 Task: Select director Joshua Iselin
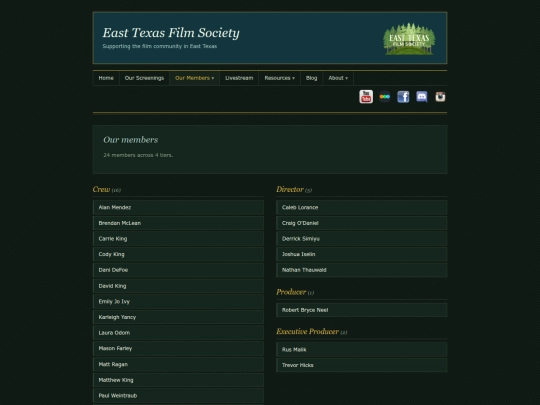click(362, 254)
